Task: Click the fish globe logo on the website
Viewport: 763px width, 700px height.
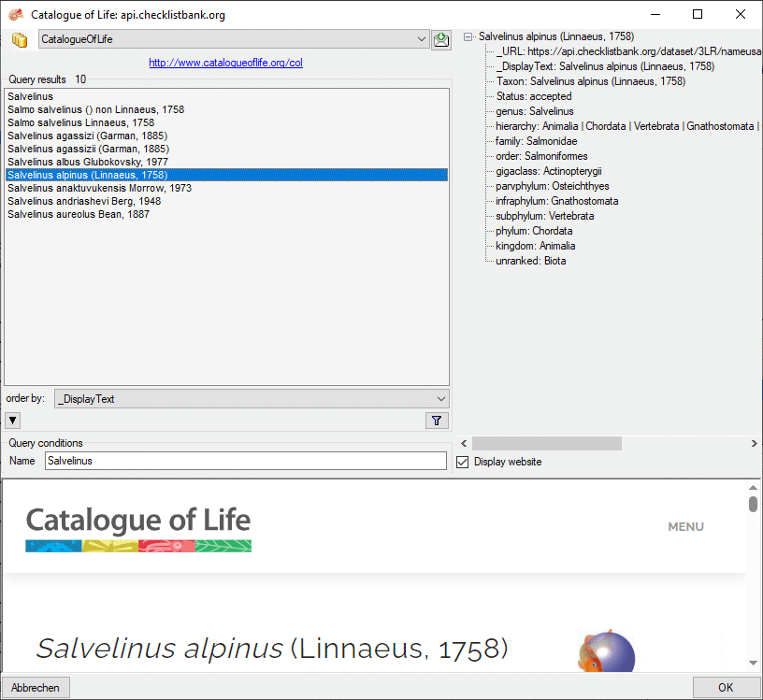Action: [606, 650]
